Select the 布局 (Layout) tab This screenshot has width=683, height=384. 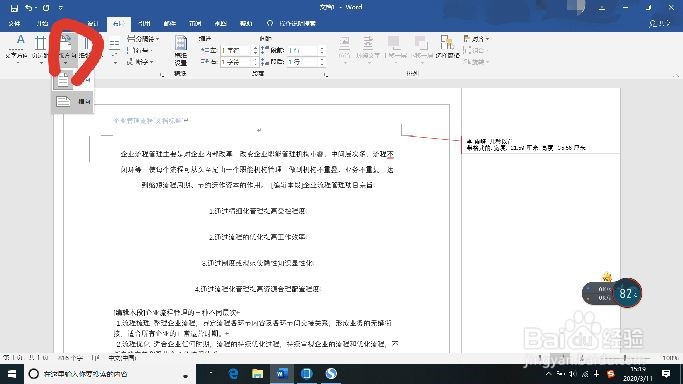pos(118,23)
